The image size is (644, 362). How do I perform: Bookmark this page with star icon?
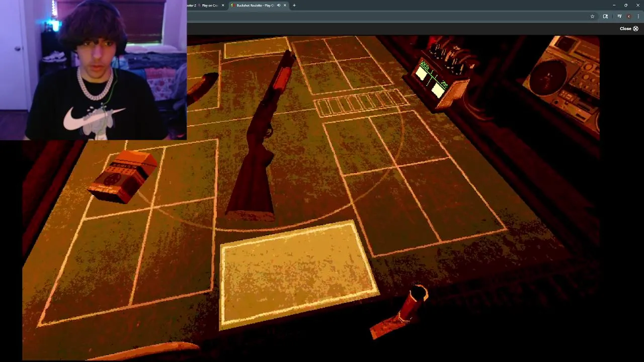pos(592,17)
